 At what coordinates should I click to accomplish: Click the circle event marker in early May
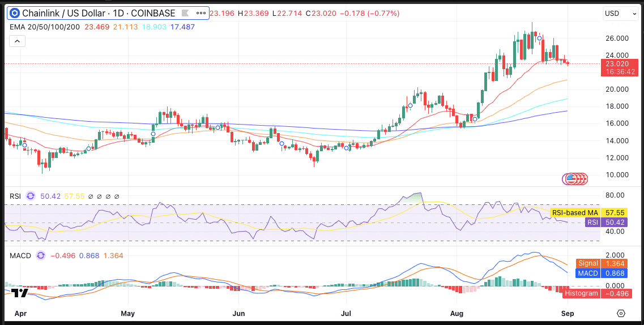pos(153,134)
